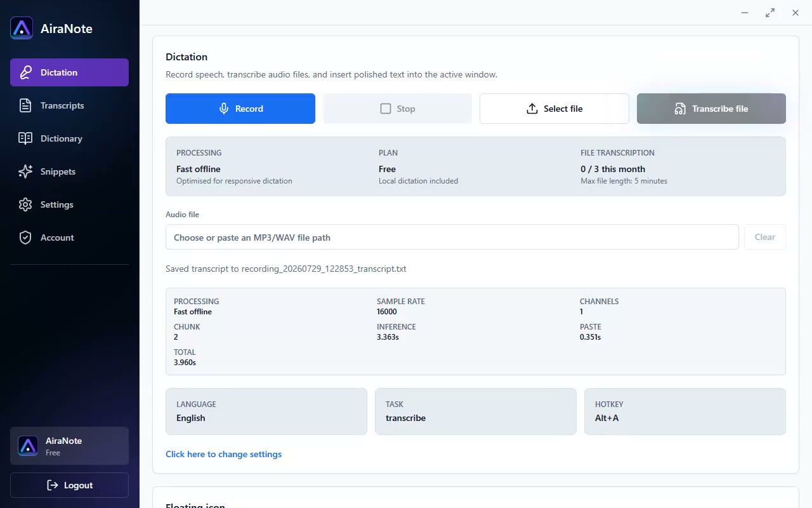Click the 'Free' plan value

pos(387,169)
